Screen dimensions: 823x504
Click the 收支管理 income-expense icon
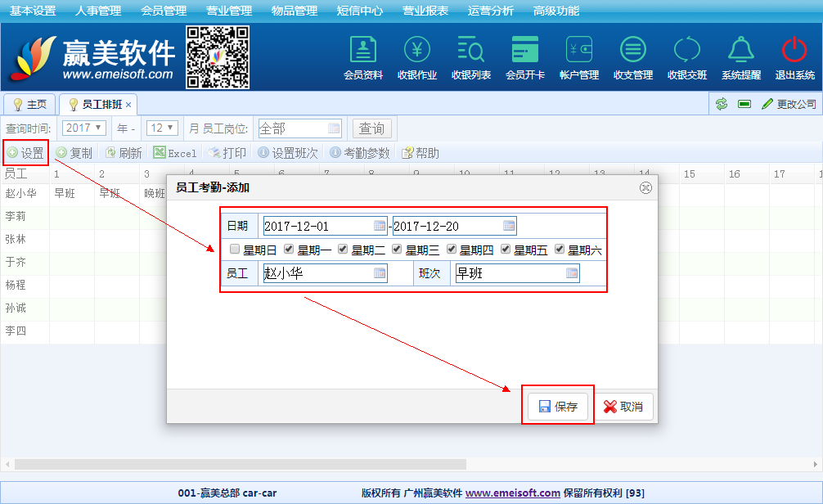pos(632,51)
